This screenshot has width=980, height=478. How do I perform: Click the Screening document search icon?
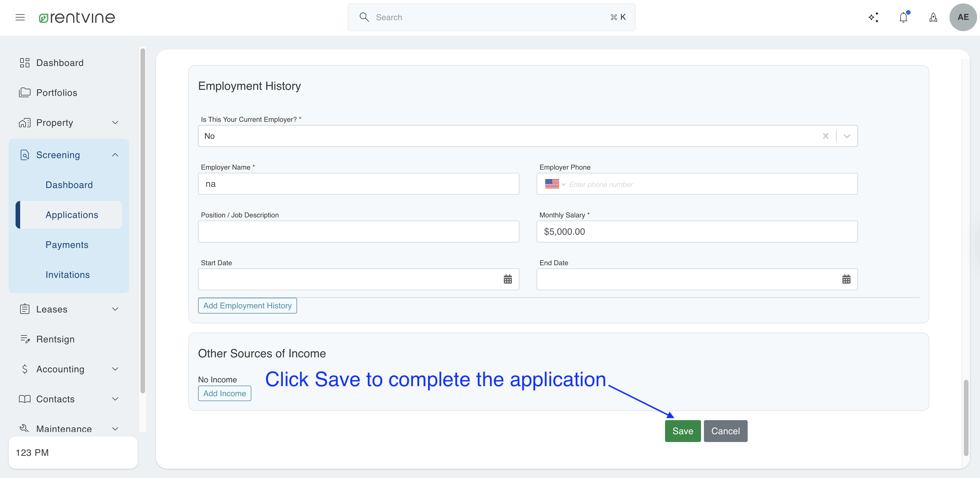[25, 155]
